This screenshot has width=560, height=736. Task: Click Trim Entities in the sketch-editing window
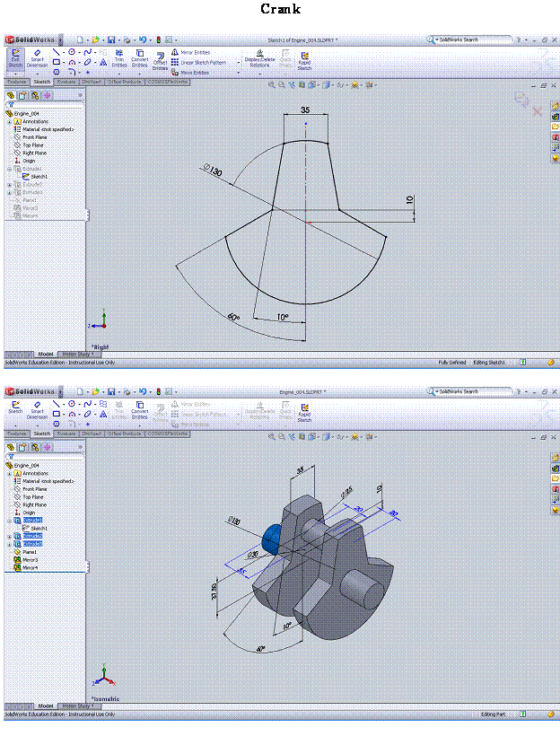click(x=119, y=58)
